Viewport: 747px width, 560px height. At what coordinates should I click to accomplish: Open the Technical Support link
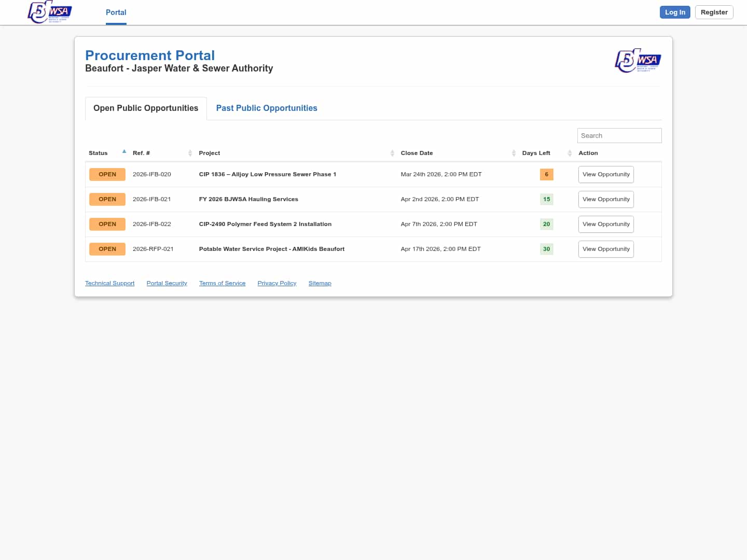(x=109, y=284)
